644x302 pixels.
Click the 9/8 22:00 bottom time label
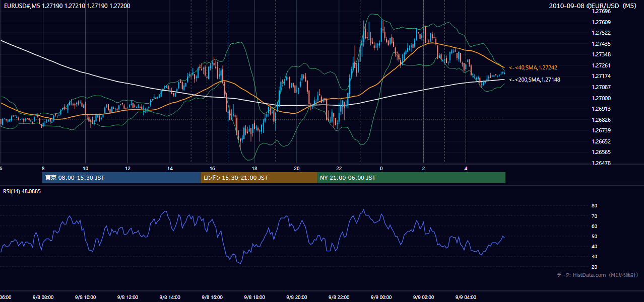(x=339, y=297)
